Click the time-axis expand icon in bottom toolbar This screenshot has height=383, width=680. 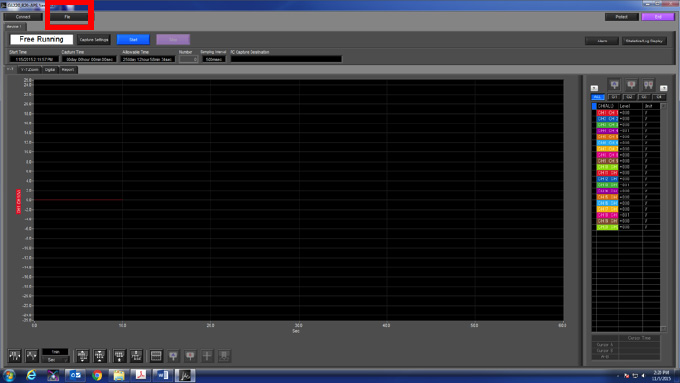15,356
